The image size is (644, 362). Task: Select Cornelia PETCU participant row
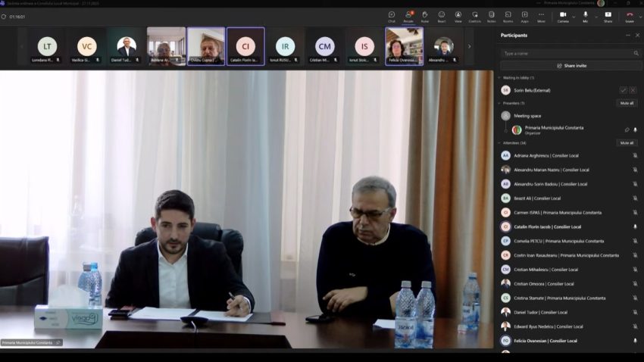point(569,241)
